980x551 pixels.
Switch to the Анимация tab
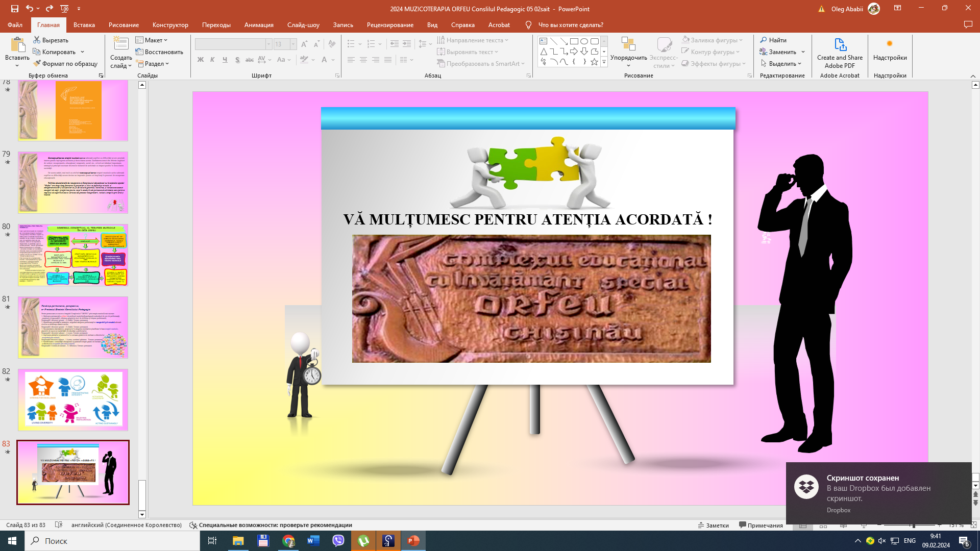[259, 24]
